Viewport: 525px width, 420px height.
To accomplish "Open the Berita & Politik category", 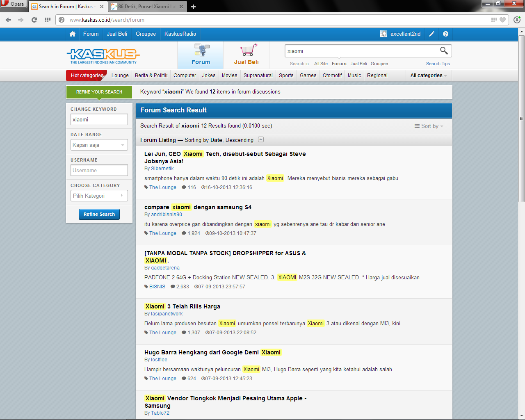I will coord(151,75).
